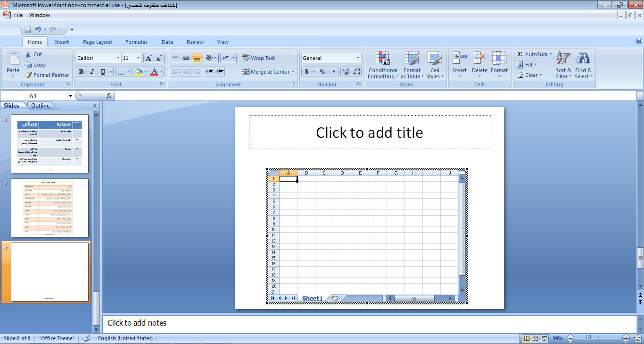Open the Review ribbon tab

tap(195, 42)
